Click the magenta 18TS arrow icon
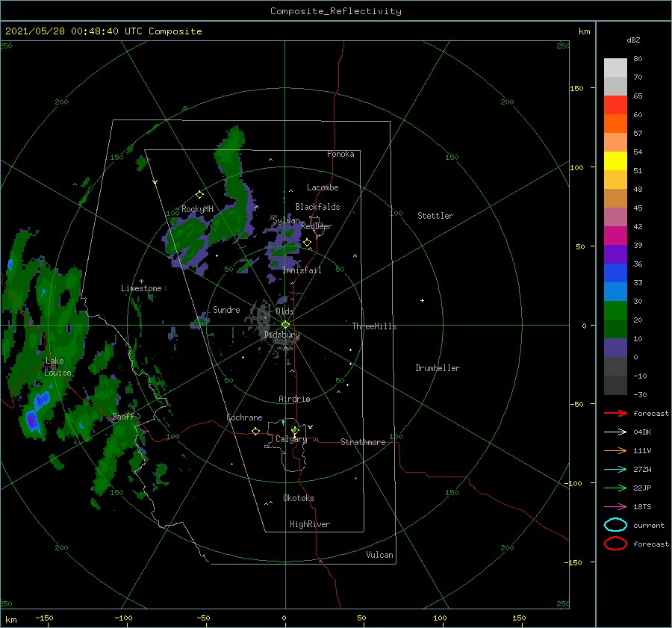 615,507
